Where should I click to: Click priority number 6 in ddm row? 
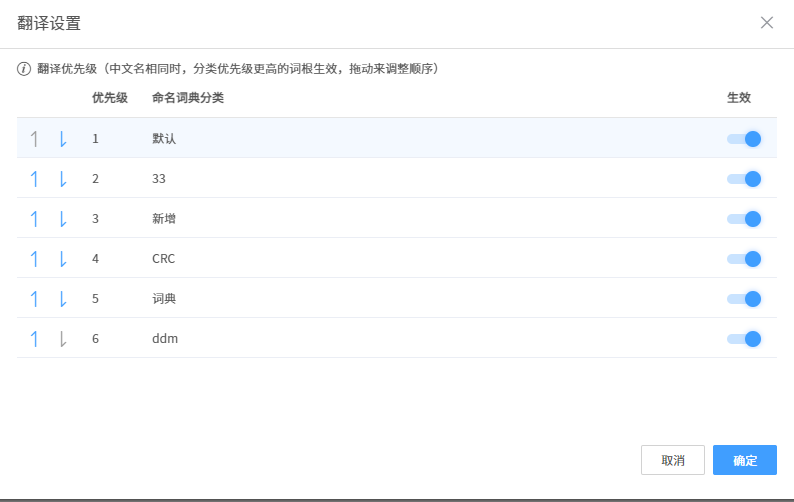(x=95, y=338)
